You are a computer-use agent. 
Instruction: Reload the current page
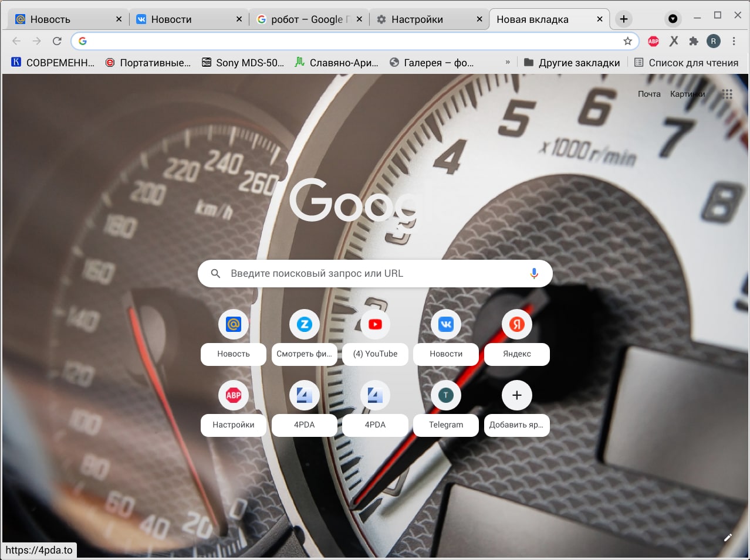click(x=57, y=41)
